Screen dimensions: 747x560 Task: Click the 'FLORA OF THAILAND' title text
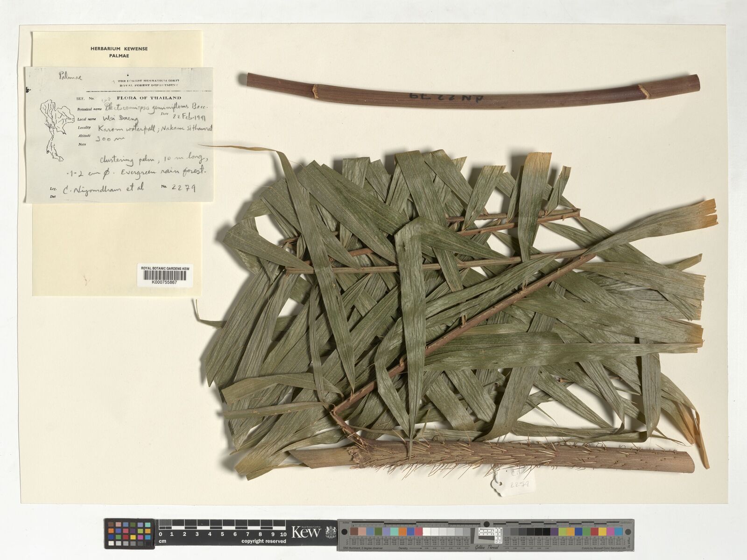coord(155,98)
